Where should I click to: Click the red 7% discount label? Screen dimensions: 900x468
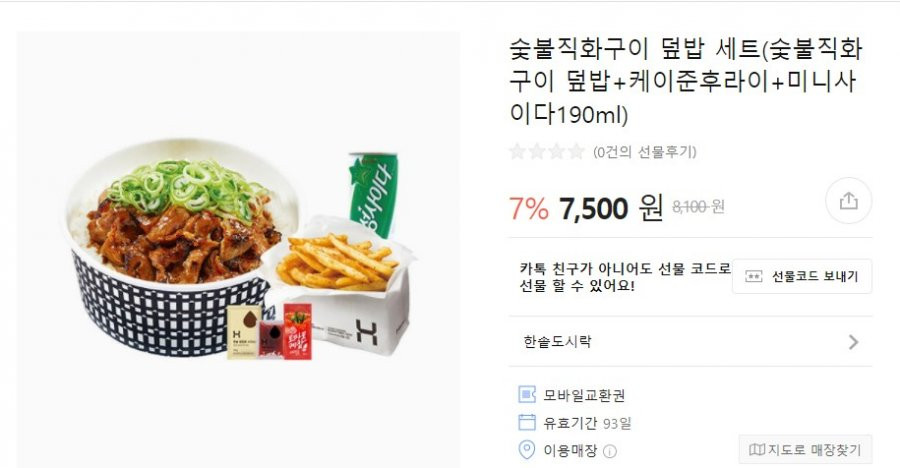click(529, 208)
